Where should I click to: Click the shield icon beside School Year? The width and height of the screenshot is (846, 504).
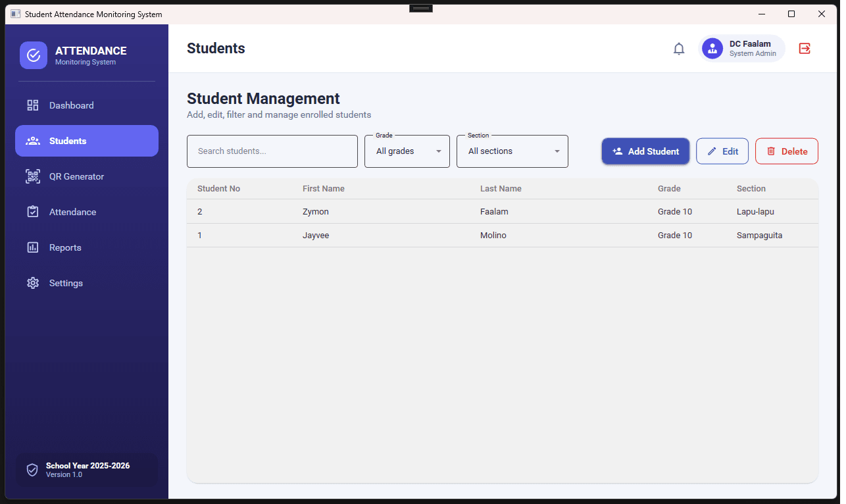[32, 470]
